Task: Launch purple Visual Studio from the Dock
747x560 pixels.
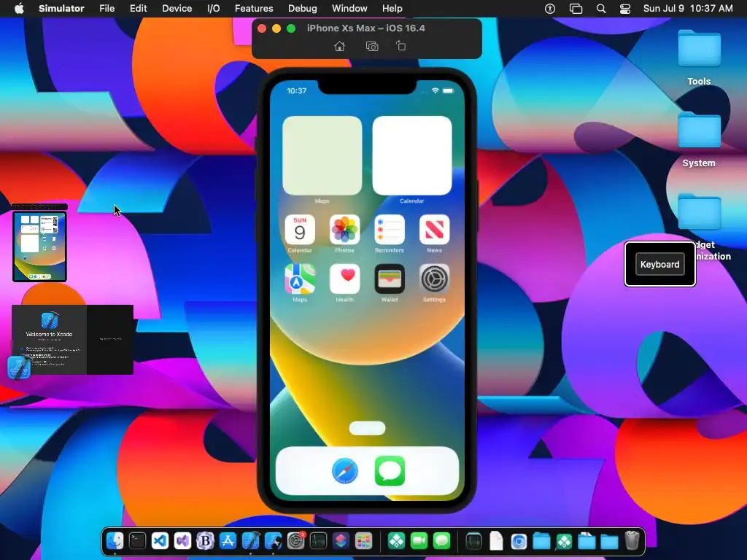Action: pyautogui.click(x=182, y=541)
